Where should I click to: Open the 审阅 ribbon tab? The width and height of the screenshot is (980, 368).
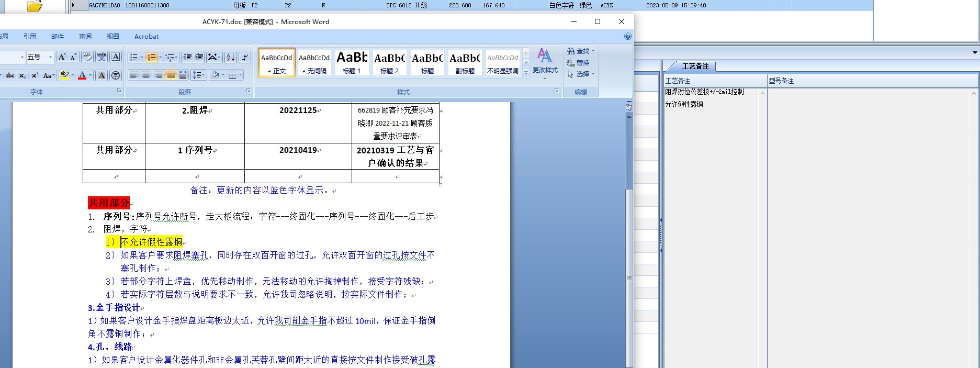click(x=85, y=36)
